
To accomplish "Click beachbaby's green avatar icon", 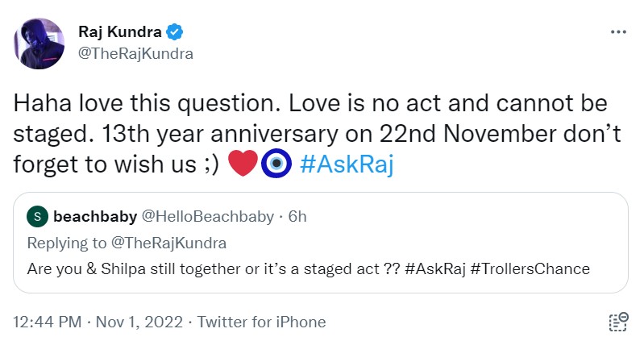I will (x=36, y=217).
